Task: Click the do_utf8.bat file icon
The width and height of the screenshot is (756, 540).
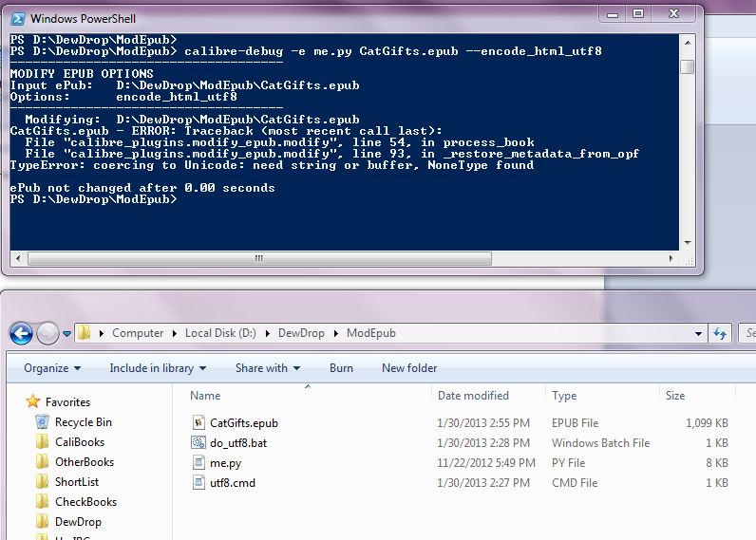Action: pyautogui.click(x=198, y=442)
